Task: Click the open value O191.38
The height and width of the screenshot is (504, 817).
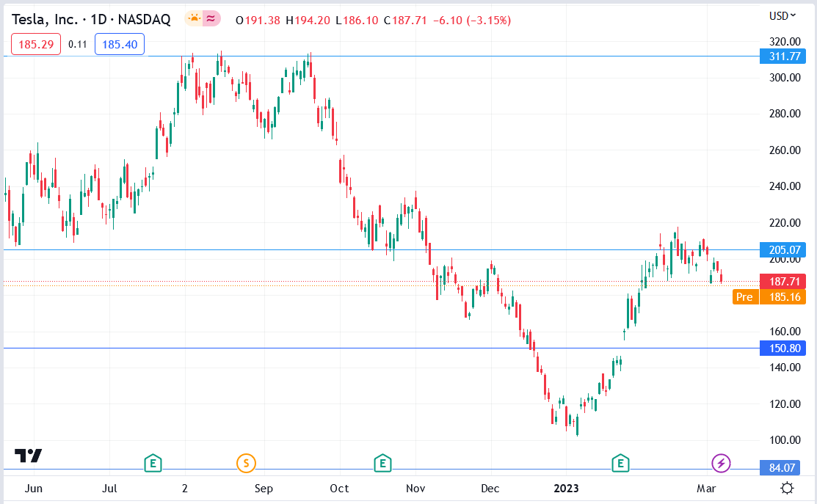Action: coord(258,21)
